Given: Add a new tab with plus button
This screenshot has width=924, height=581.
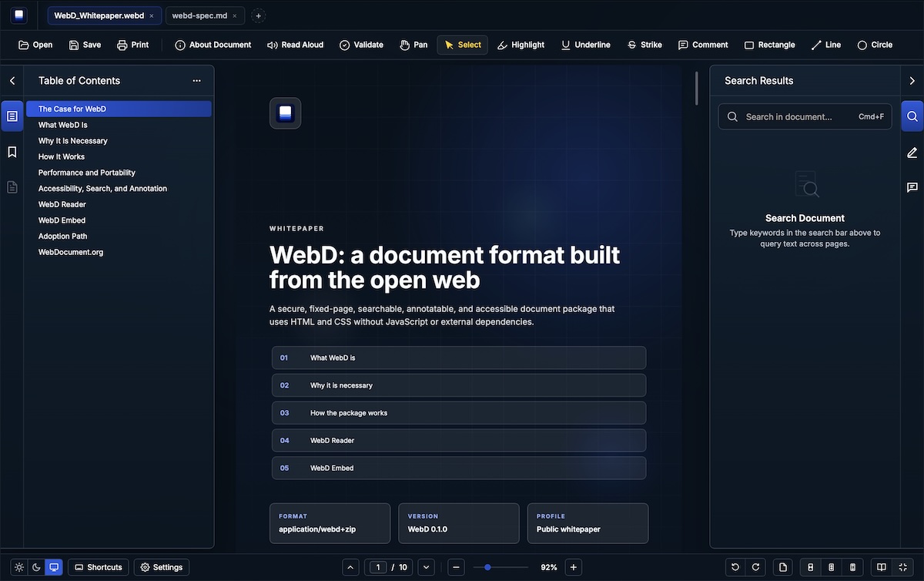Looking at the screenshot, I should tap(259, 15).
